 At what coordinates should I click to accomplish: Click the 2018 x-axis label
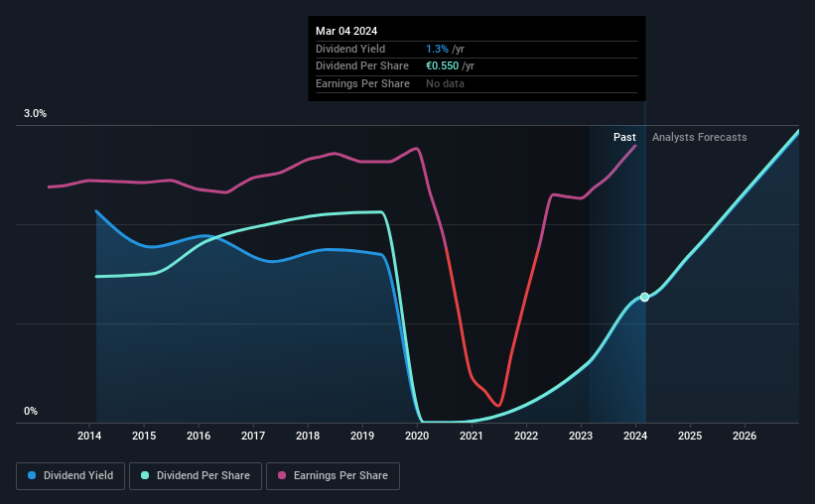coord(308,436)
